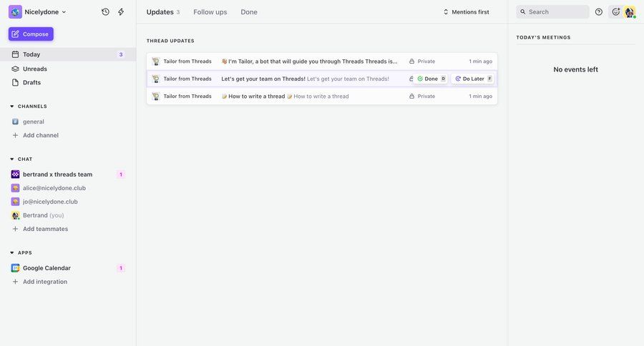The image size is (644, 346).
Task: Open Unreads in the sidebar
Action: (68, 69)
